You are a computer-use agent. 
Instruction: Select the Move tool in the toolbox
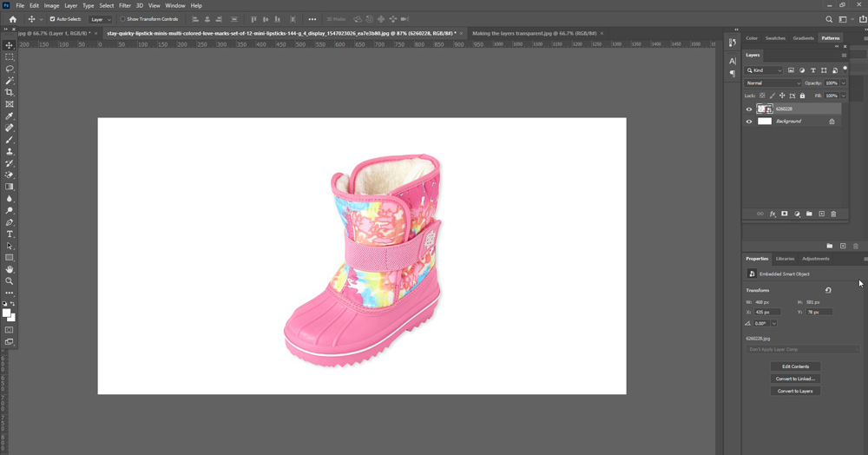[10, 45]
